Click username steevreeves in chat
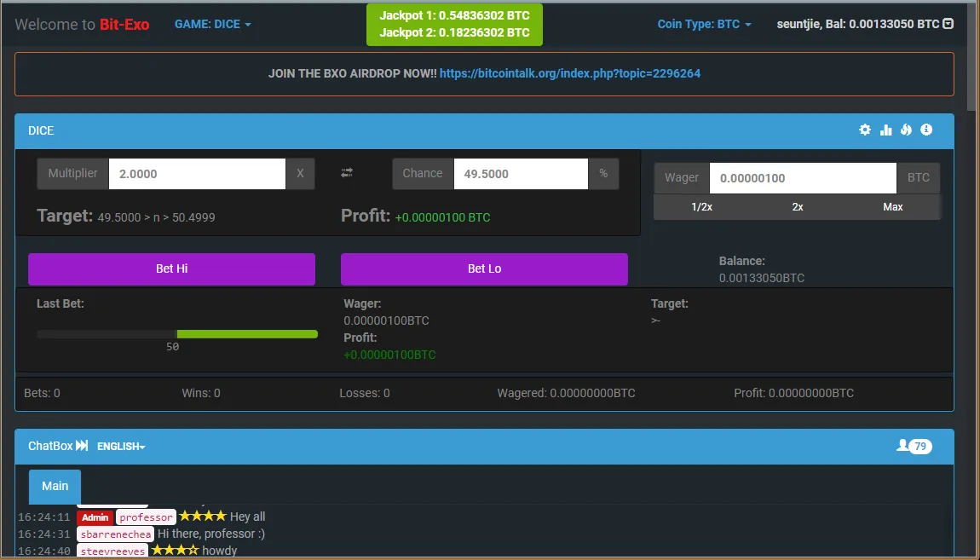 pyautogui.click(x=112, y=551)
